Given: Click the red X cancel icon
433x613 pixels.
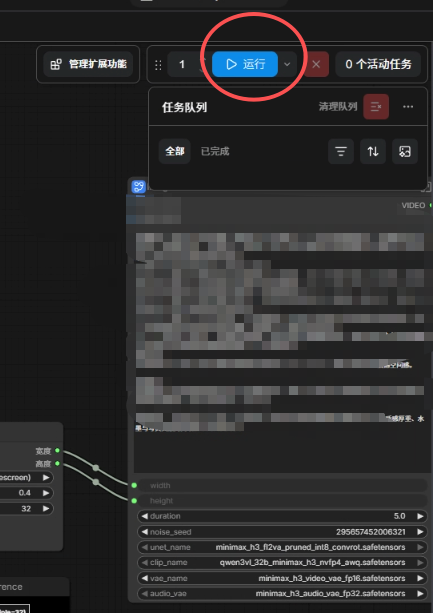Looking at the screenshot, I should 316,64.
